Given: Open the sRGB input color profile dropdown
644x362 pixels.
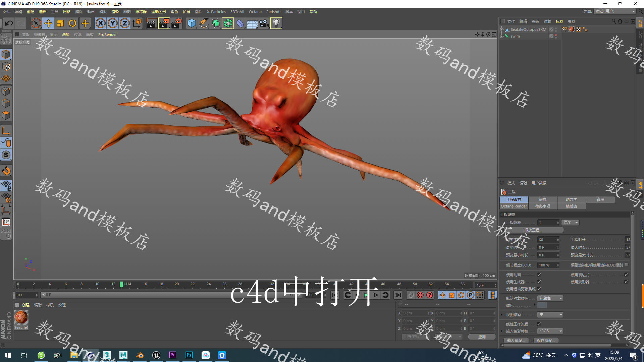Looking at the screenshot, I should click(x=550, y=331).
